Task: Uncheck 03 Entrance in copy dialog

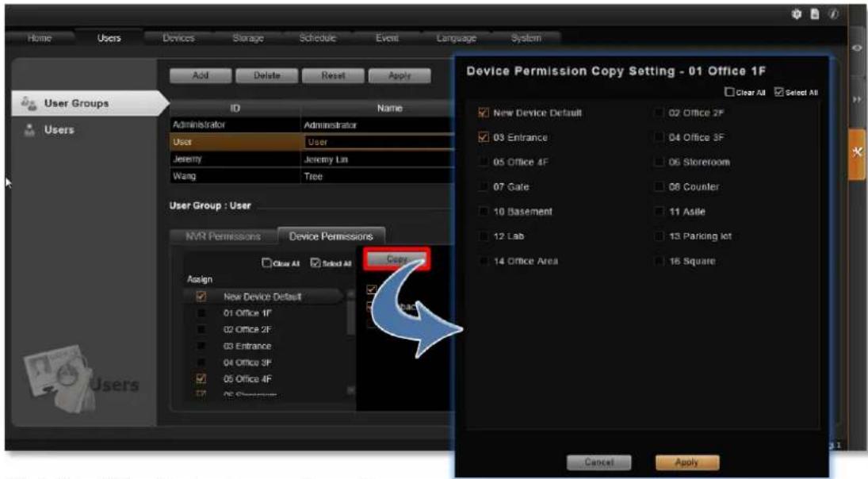Action: (x=484, y=136)
